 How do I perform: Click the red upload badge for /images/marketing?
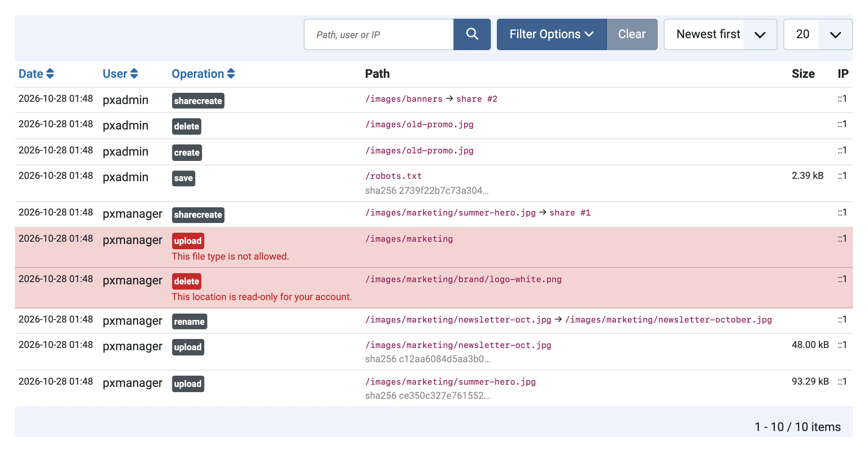point(188,241)
